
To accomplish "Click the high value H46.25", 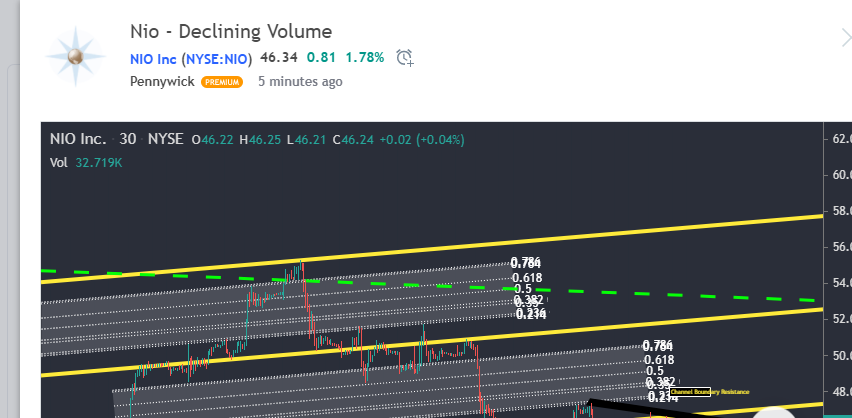I will click(x=260, y=140).
